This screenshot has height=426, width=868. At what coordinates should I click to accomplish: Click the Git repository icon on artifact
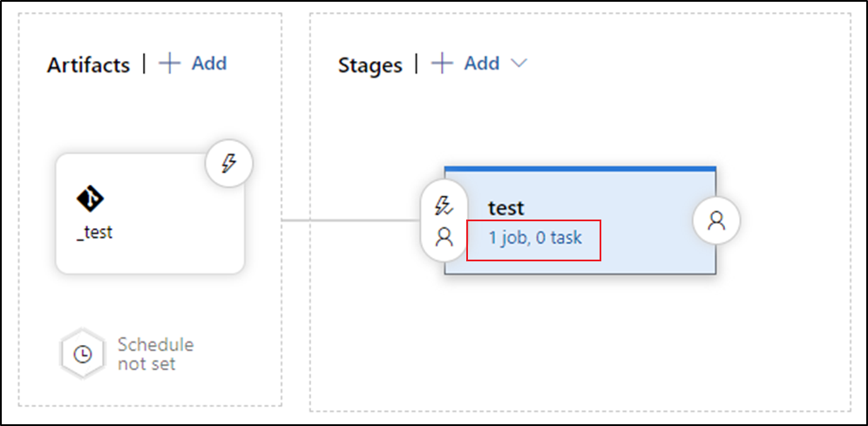91,199
